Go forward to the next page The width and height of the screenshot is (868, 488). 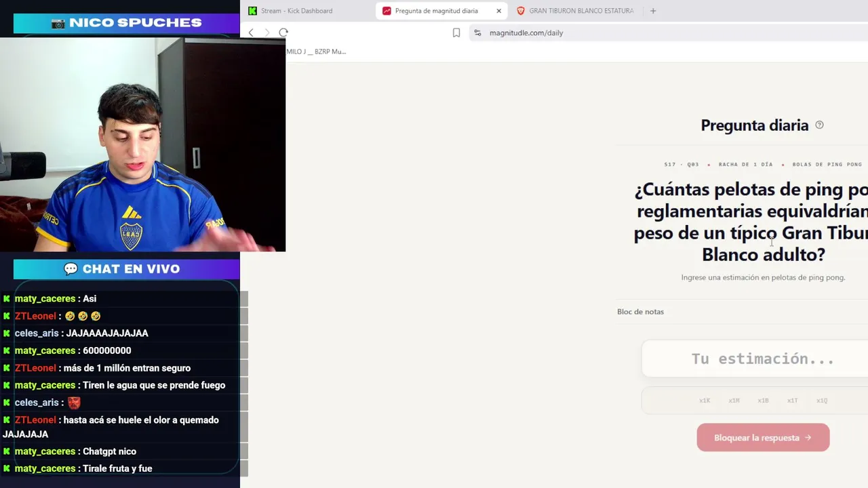click(x=267, y=33)
